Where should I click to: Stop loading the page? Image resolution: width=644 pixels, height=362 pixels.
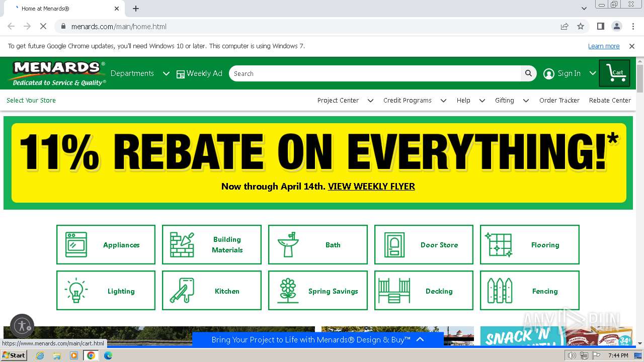coord(43,26)
